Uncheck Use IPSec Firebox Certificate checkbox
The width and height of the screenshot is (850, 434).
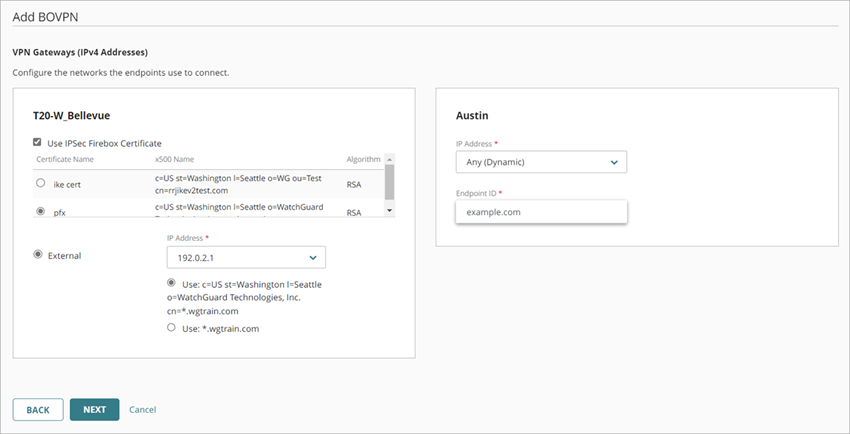tap(37, 142)
